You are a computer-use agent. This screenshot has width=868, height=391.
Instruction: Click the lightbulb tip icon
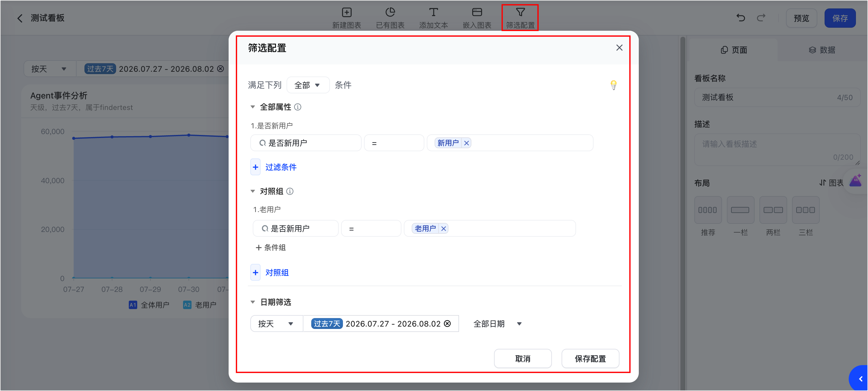(613, 85)
